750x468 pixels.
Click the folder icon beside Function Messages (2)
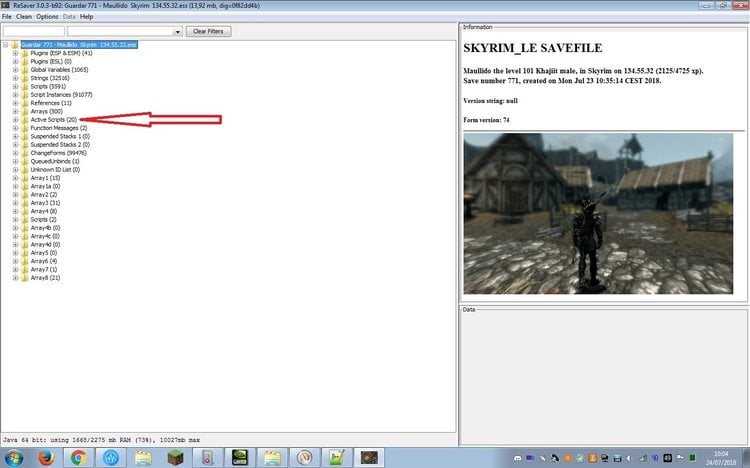(24, 128)
